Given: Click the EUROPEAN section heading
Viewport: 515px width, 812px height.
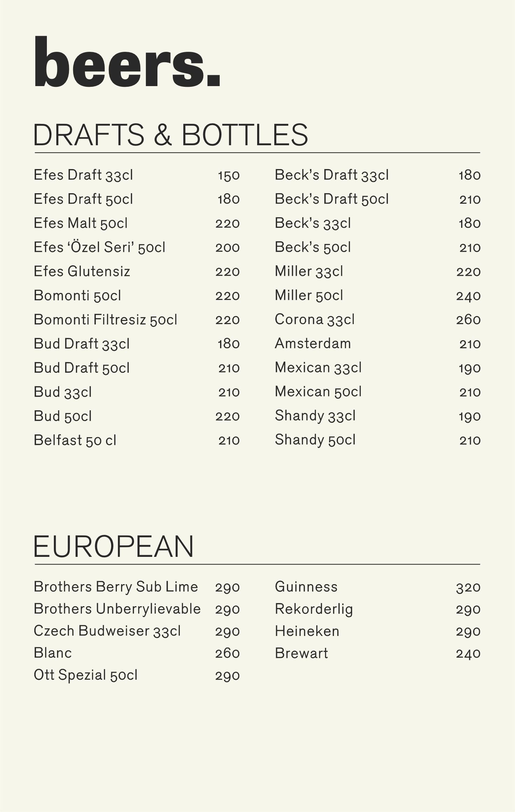Looking at the screenshot, I should [113, 547].
